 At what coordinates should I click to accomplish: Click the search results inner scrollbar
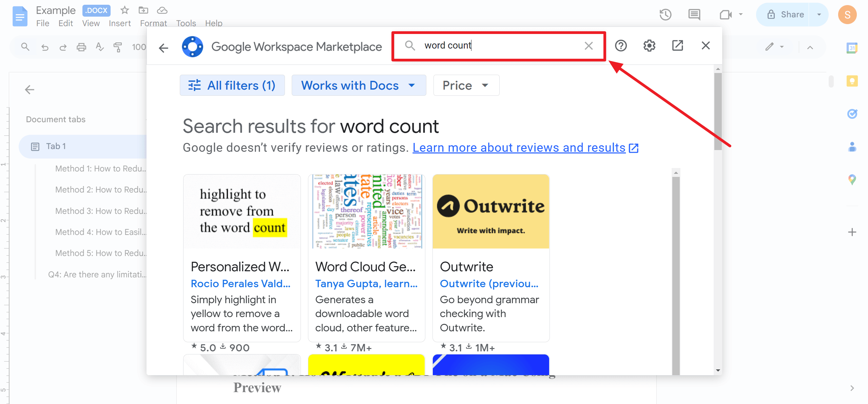(x=676, y=275)
